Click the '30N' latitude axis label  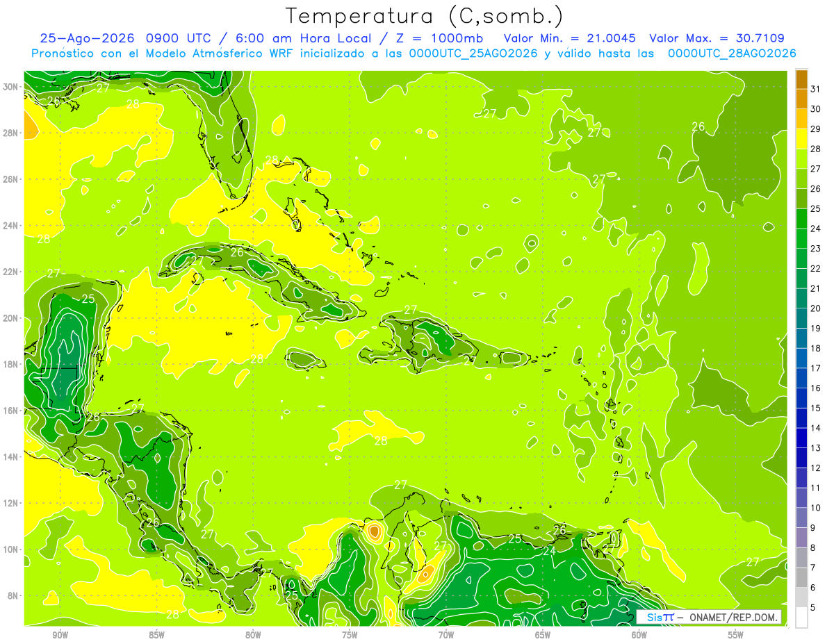pos(11,87)
